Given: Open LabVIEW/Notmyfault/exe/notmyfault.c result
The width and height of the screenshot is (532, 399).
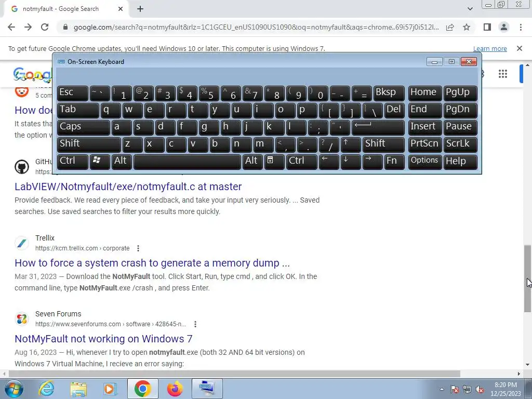Looking at the screenshot, I should tap(128, 187).
